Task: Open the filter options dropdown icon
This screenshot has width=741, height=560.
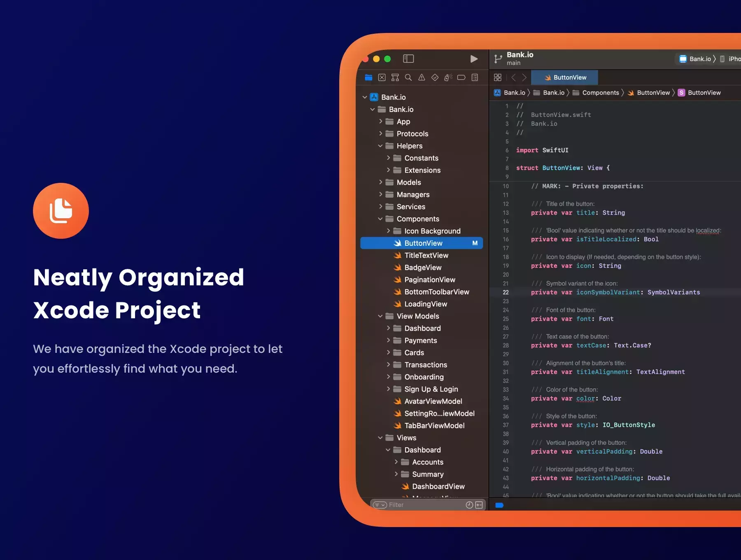Action: coord(380,505)
